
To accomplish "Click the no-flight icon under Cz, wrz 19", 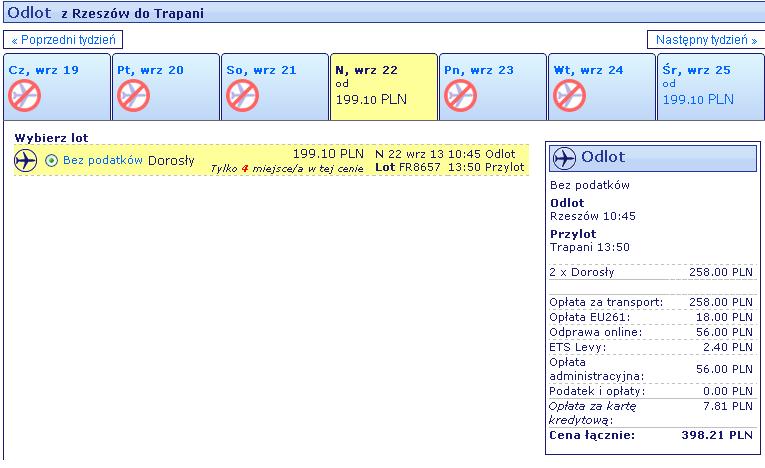I will coord(25,96).
